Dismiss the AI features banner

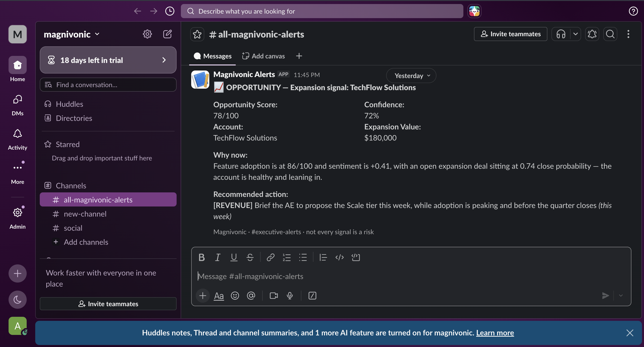[630, 333]
